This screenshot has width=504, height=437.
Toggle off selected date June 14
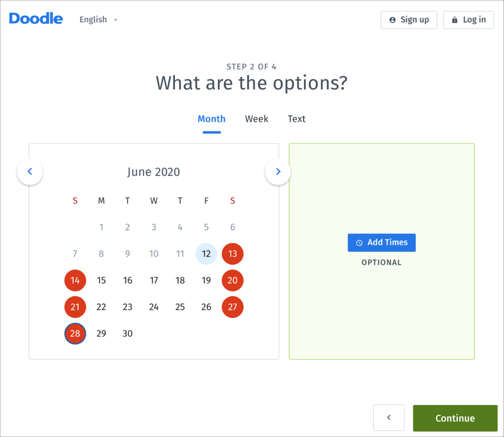tap(75, 281)
